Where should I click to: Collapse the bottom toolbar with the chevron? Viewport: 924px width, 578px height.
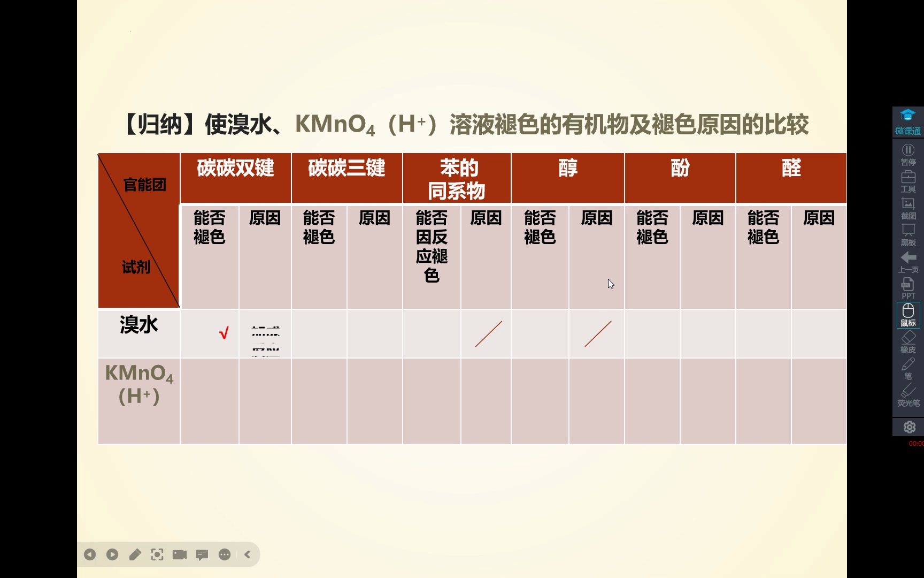click(247, 555)
